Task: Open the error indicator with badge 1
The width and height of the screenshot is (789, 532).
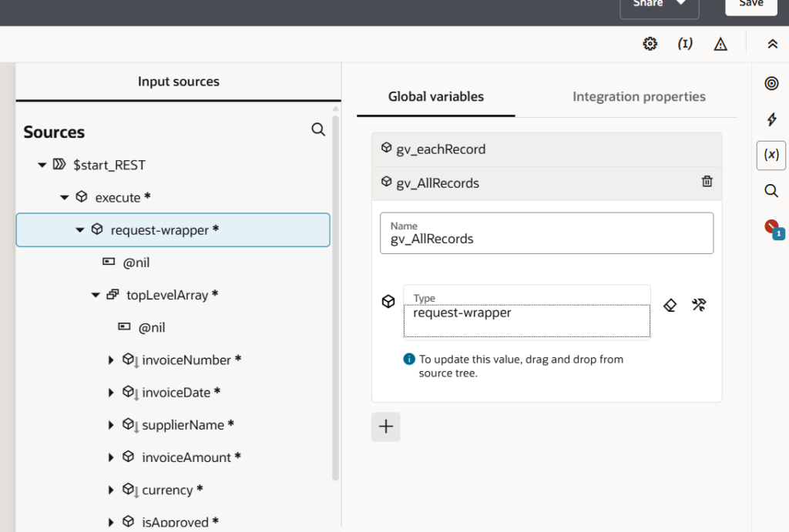Action: [x=773, y=228]
